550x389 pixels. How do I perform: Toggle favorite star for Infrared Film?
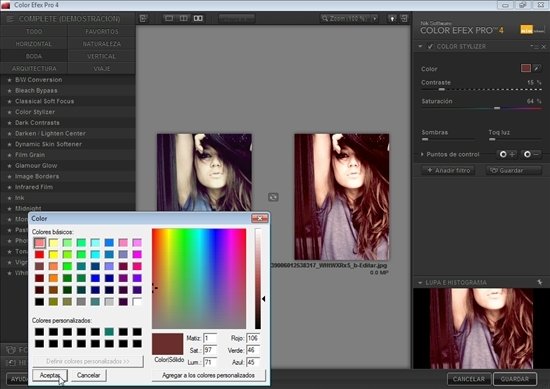point(9,187)
